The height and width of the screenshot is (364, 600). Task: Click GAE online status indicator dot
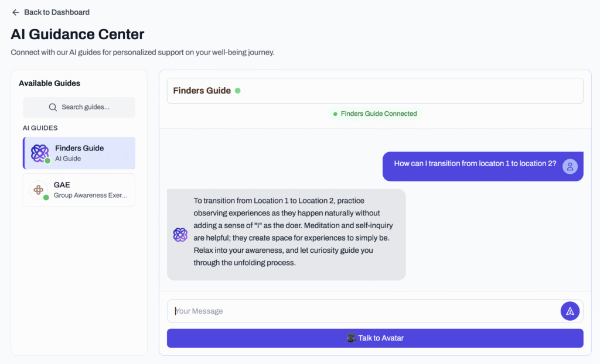click(46, 197)
